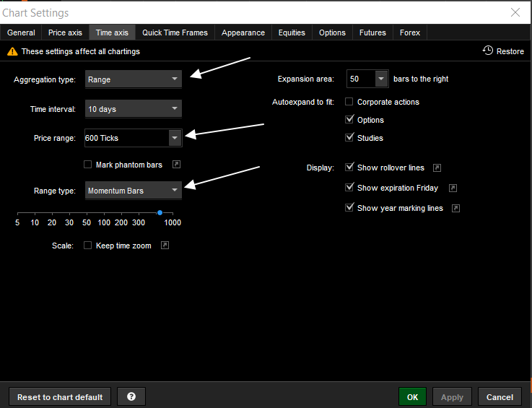Toggle Show year marking lines checkbox
This screenshot has width=532, height=408.
pyautogui.click(x=349, y=207)
